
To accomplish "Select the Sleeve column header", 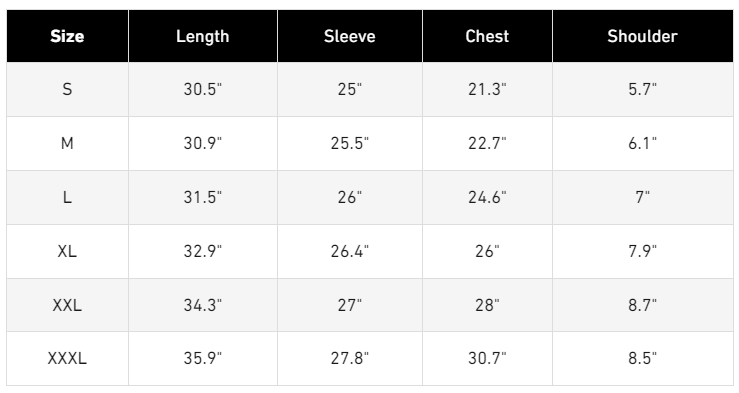I will [350, 36].
